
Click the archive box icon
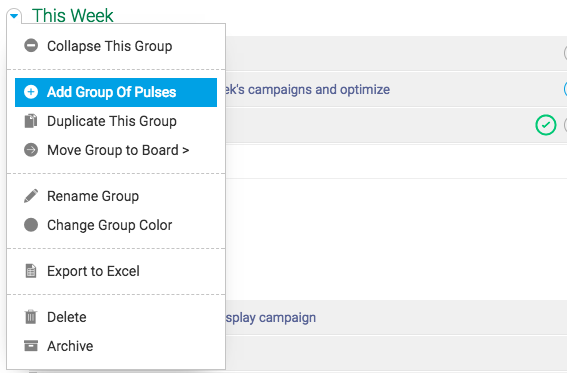click(31, 346)
